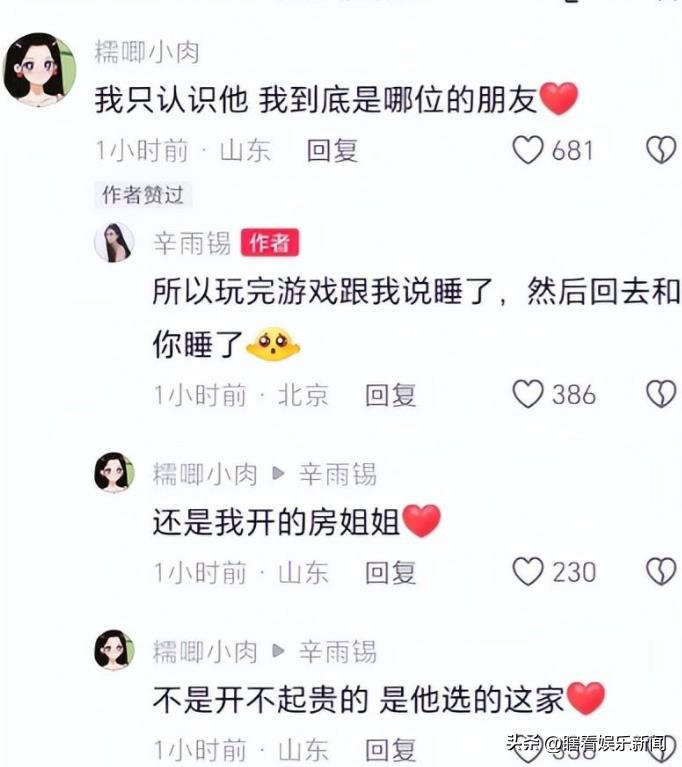Click the red 作者 badge
This screenshot has height=767, width=682.
click(x=270, y=243)
